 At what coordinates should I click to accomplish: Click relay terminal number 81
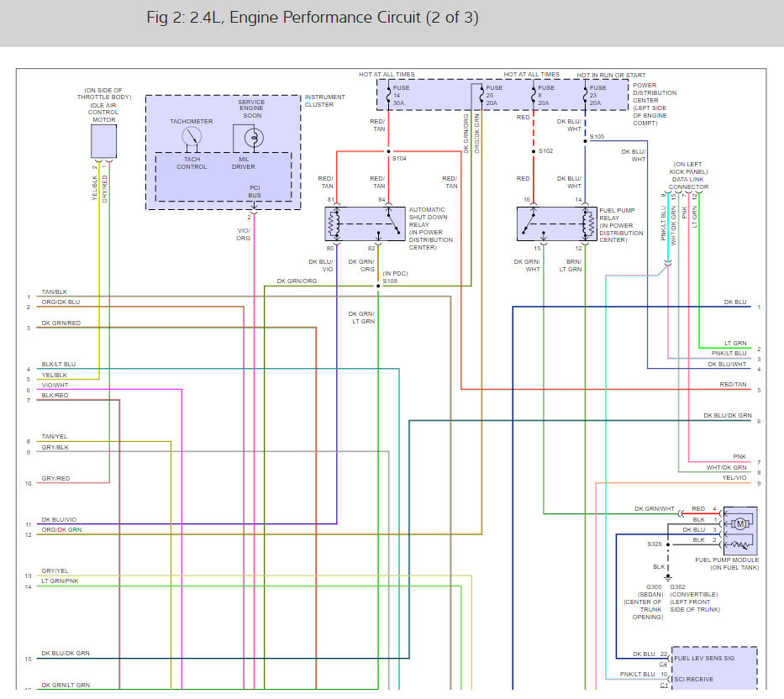[330, 199]
